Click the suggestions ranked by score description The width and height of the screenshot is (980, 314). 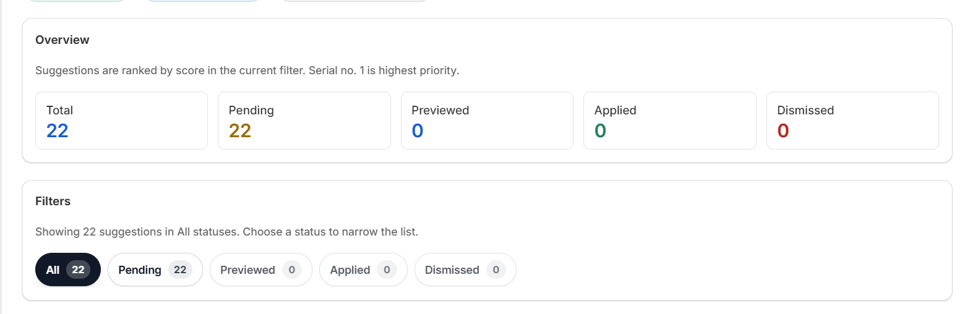coord(247,70)
